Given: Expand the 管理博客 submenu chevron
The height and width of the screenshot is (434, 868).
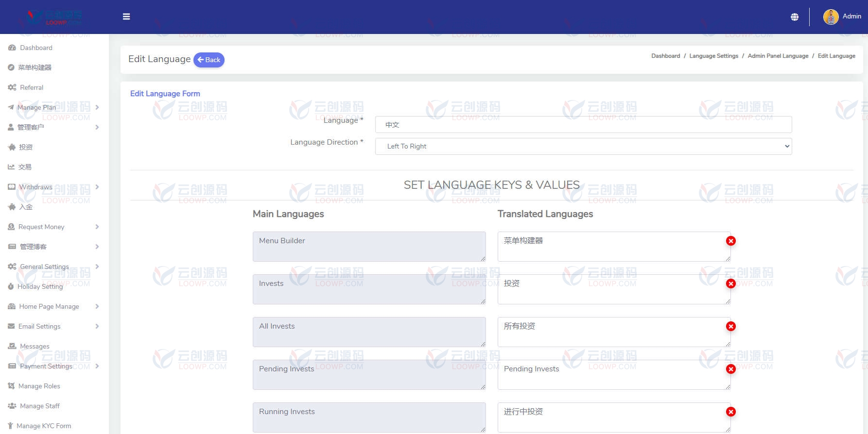Looking at the screenshot, I should coord(97,247).
